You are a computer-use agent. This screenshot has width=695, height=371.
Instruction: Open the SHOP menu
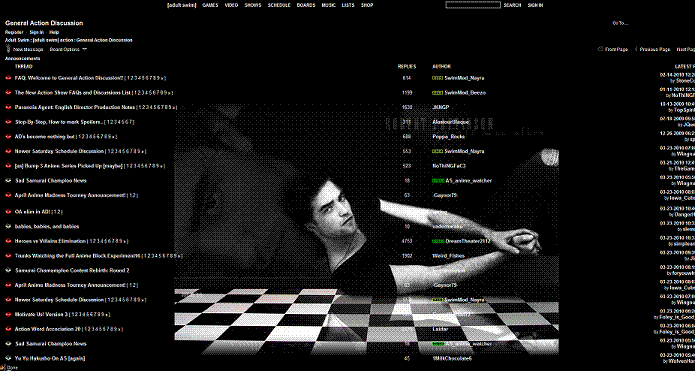pos(367,5)
